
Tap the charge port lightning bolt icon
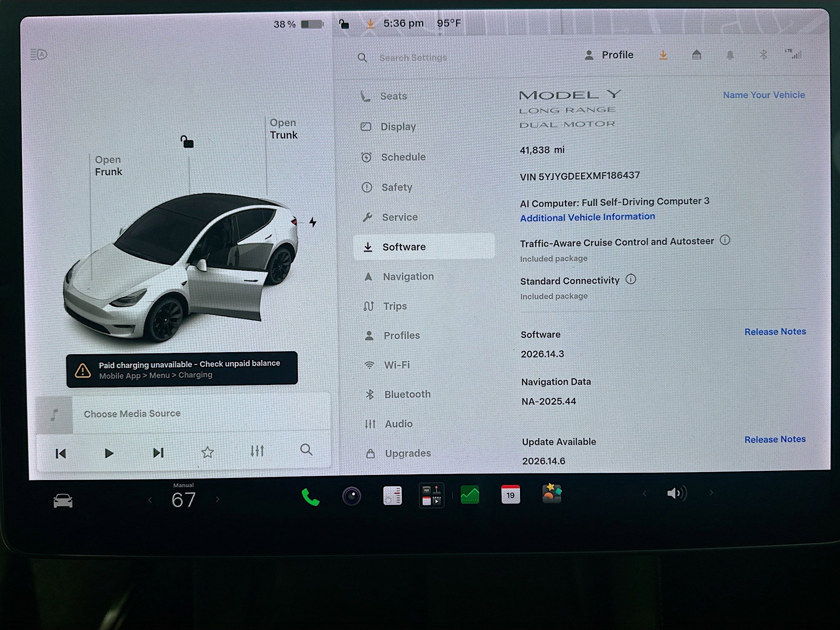(x=312, y=222)
